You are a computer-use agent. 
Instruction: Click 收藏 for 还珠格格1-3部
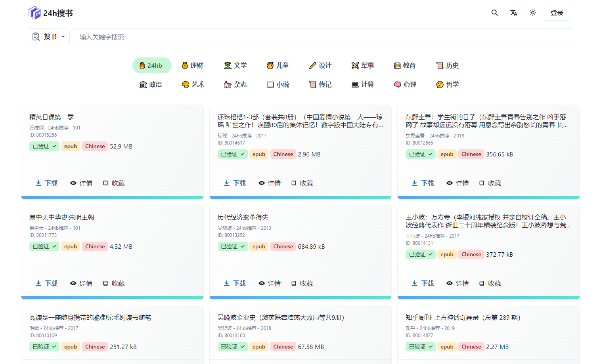tap(302, 183)
